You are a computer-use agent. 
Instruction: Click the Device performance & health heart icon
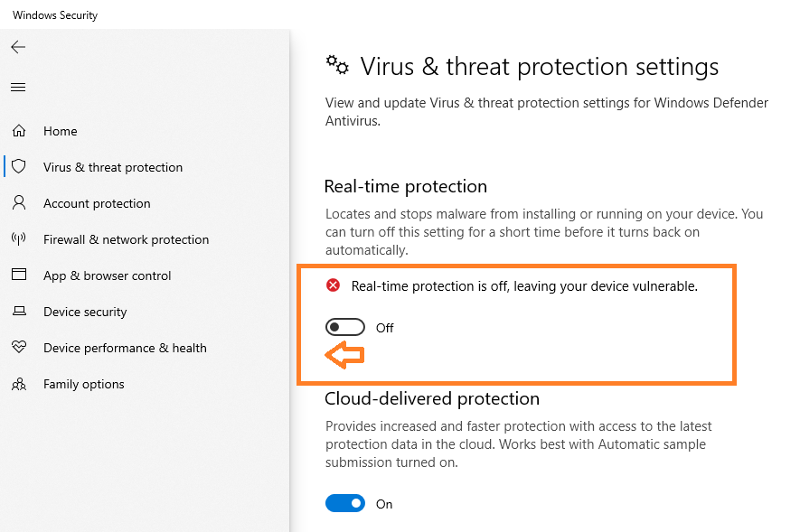17,347
